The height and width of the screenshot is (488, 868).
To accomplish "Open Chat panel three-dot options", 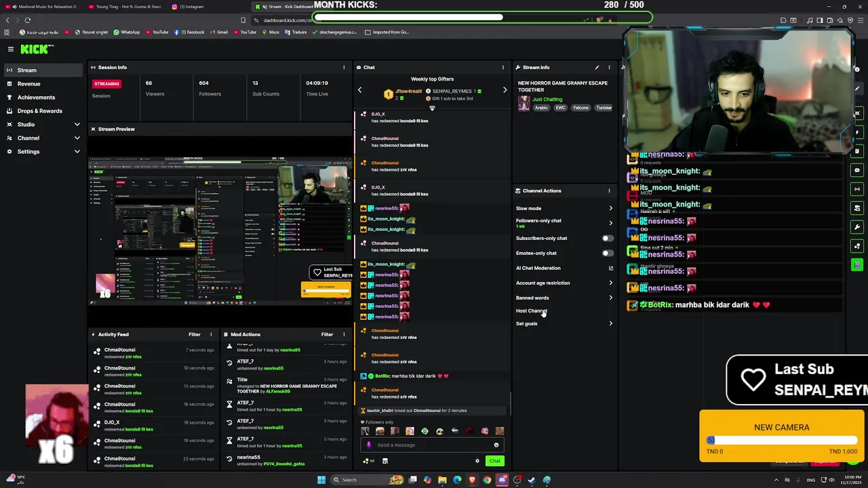I will 502,67.
